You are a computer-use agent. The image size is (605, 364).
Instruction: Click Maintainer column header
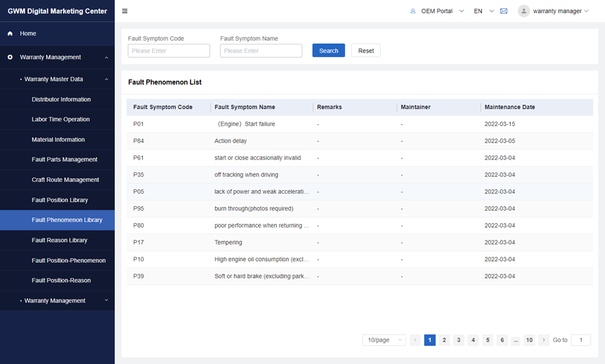pyautogui.click(x=416, y=107)
